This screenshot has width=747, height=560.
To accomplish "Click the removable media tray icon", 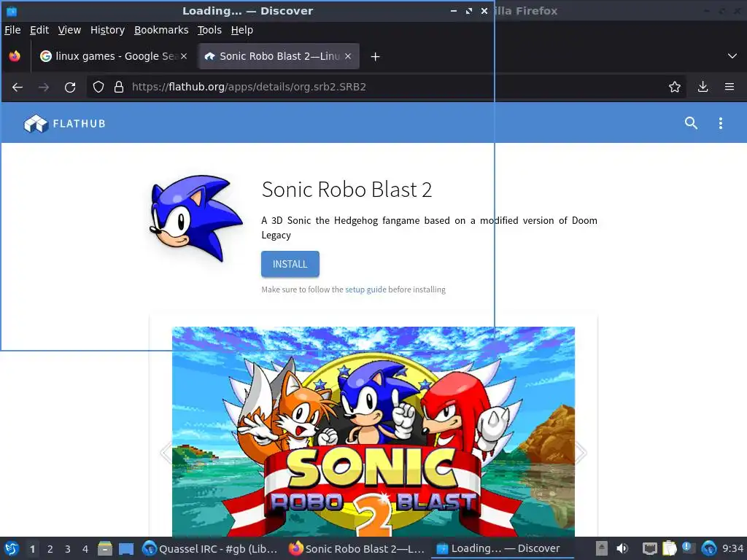I will point(602,548).
